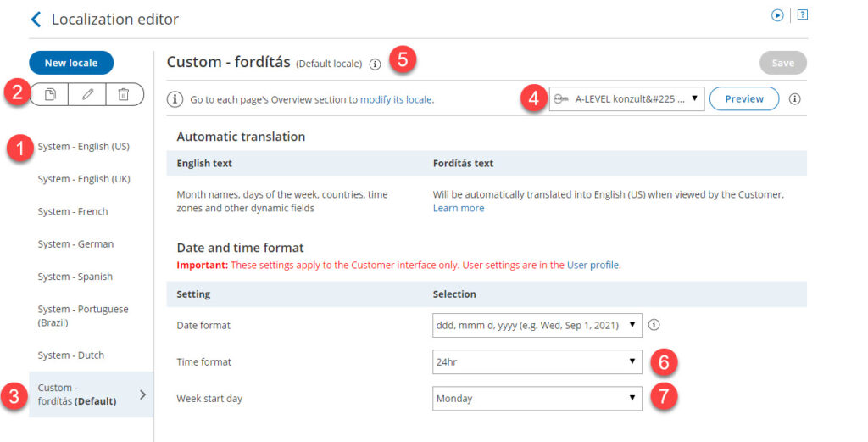Viewport: 868px width, 442px height.
Task: Click info icon next to Date format dropdown
Action: coord(654,325)
